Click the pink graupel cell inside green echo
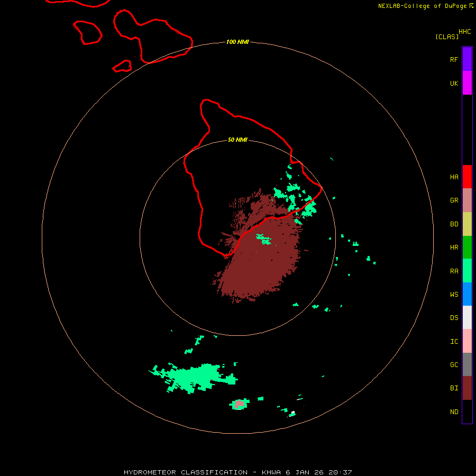The image size is (476, 476). [x=240, y=404]
